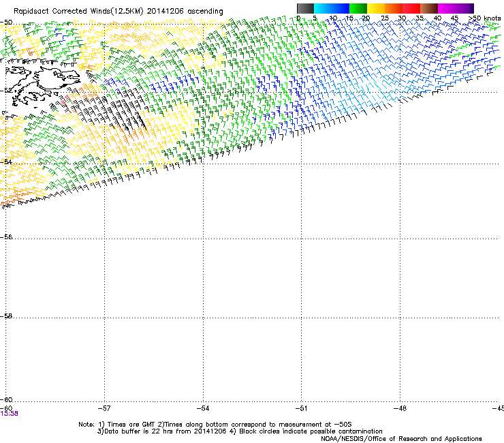Click the purple '15:58' time stamp
The width and height of the screenshot is (504, 443).
click(x=10, y=414)
